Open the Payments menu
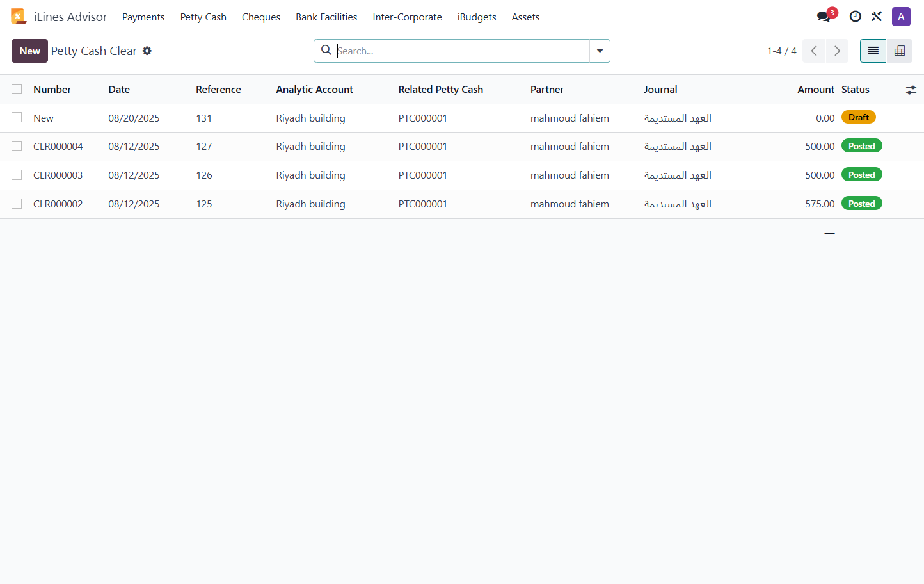 click(x=143, y=17)
